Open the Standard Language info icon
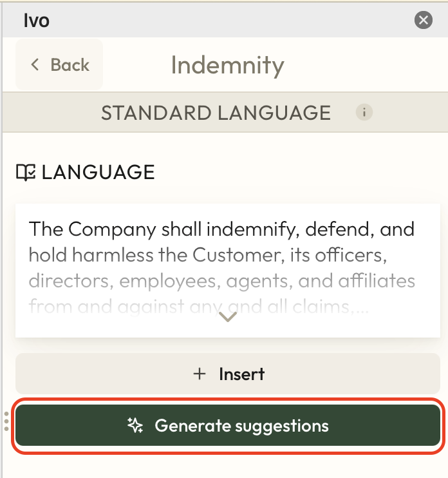Image resolution: width=448 pixels, height=478 pixels. 364,113
